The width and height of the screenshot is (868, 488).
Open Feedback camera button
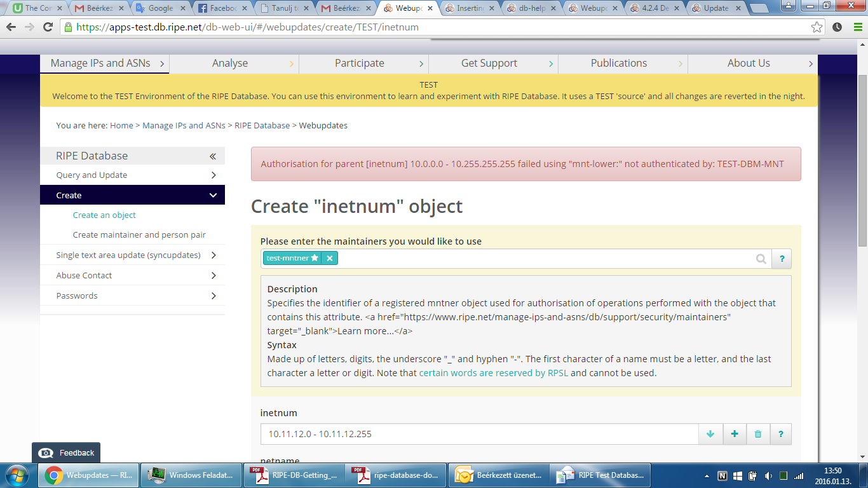[66, 452]
